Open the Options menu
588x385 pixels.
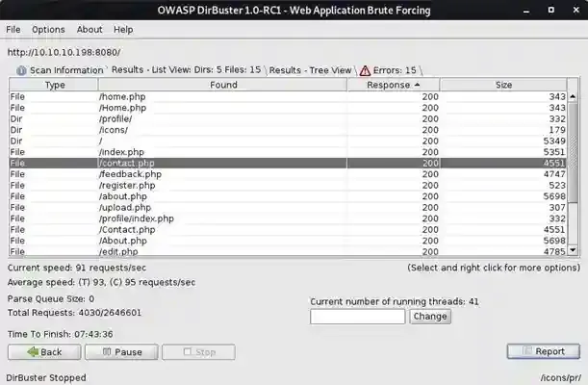point(48,30)
